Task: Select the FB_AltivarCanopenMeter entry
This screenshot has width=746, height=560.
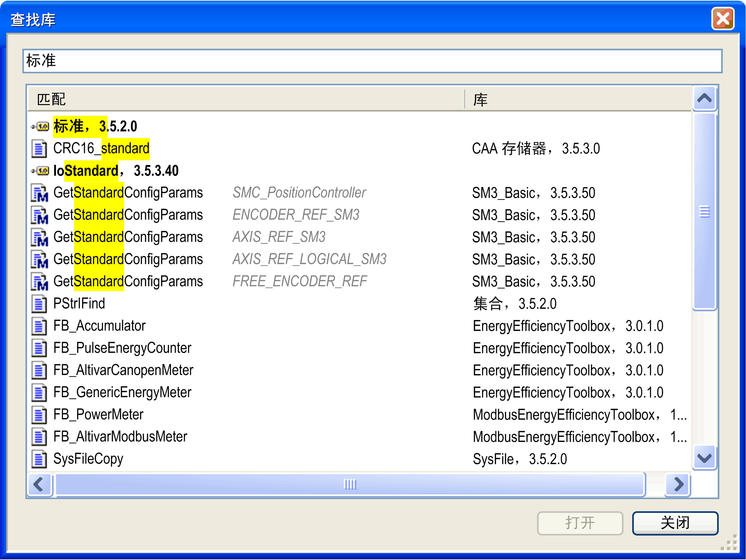Action: pos(123,370)
